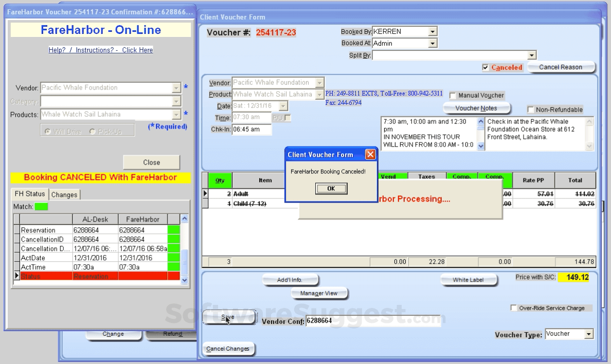Select the FH Status tab
Viewport: 611px width, 364px height.
point(30,194)
